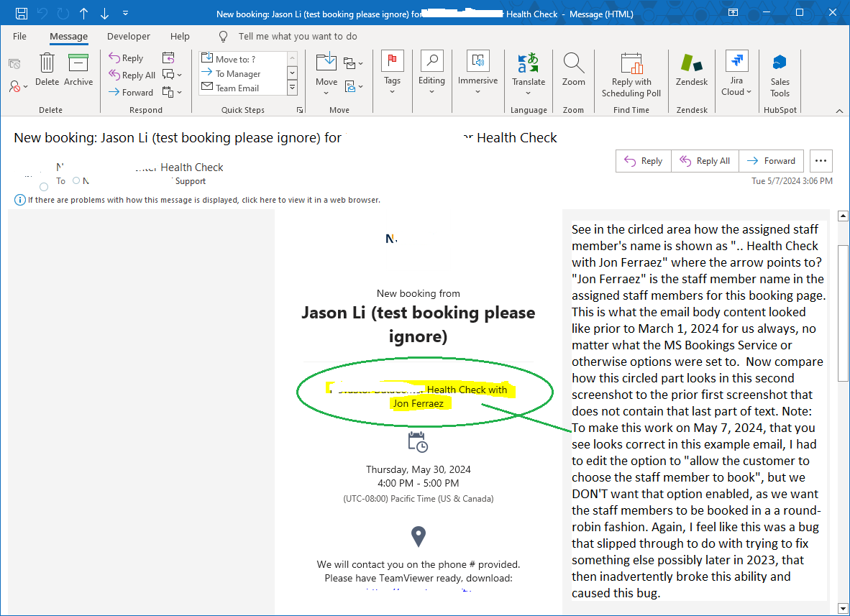Click the date 'Thursday, May 30, 2024'
This screenshot has width=850, height=616.
419,469
